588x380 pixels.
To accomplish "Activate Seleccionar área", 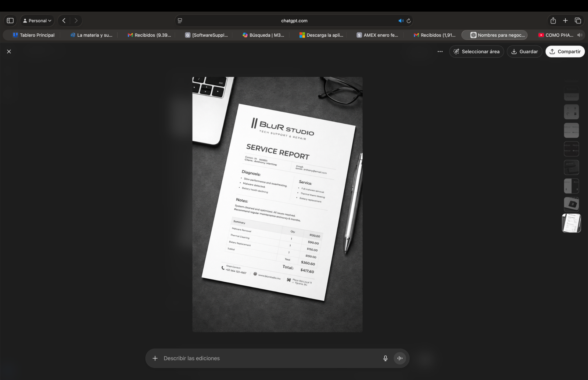I will pyautogui.click(x=476, y=51).
